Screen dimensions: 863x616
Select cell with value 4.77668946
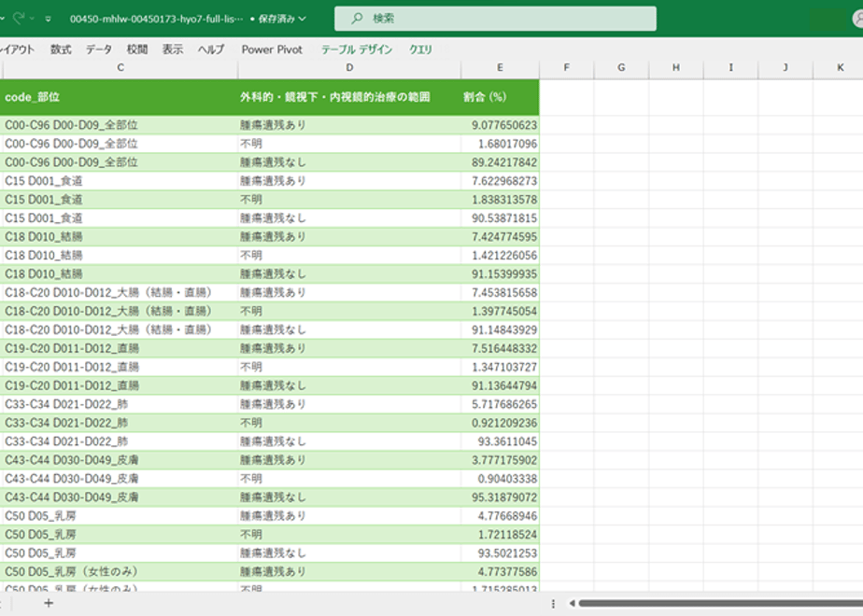pos(500,516)
